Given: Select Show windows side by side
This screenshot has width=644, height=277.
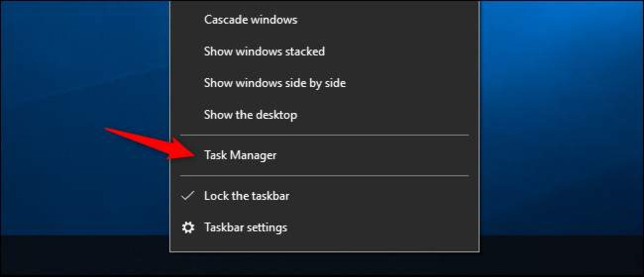Looking at the screenshot, I should (275, 83).
